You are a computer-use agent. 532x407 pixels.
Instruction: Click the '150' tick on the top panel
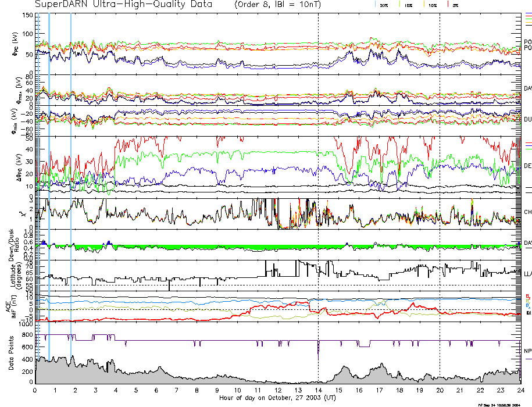click(28, 15)
